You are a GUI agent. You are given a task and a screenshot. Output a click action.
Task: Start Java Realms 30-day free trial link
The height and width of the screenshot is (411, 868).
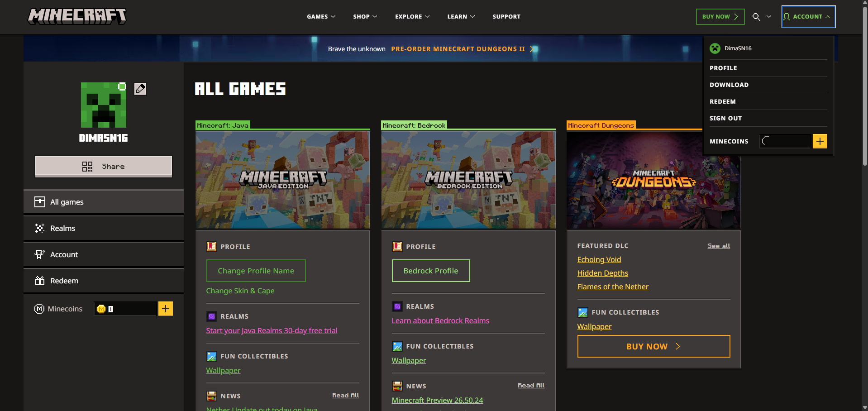tap(272, 330)
